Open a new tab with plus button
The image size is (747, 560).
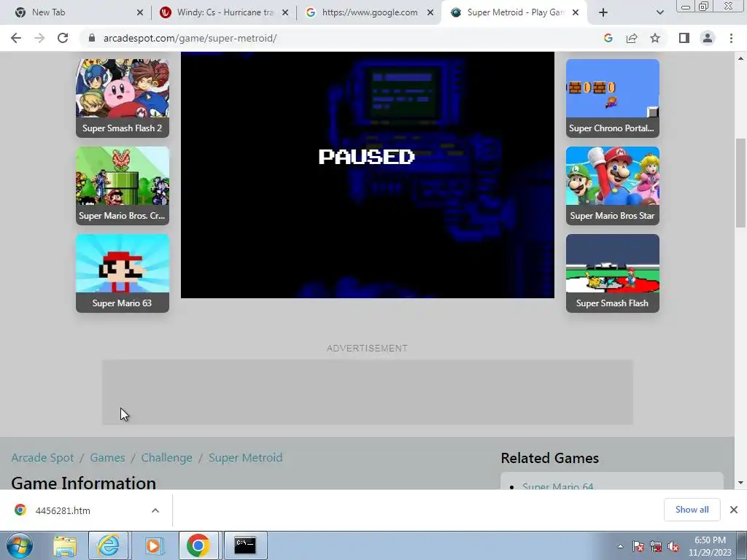pos(603,12)
